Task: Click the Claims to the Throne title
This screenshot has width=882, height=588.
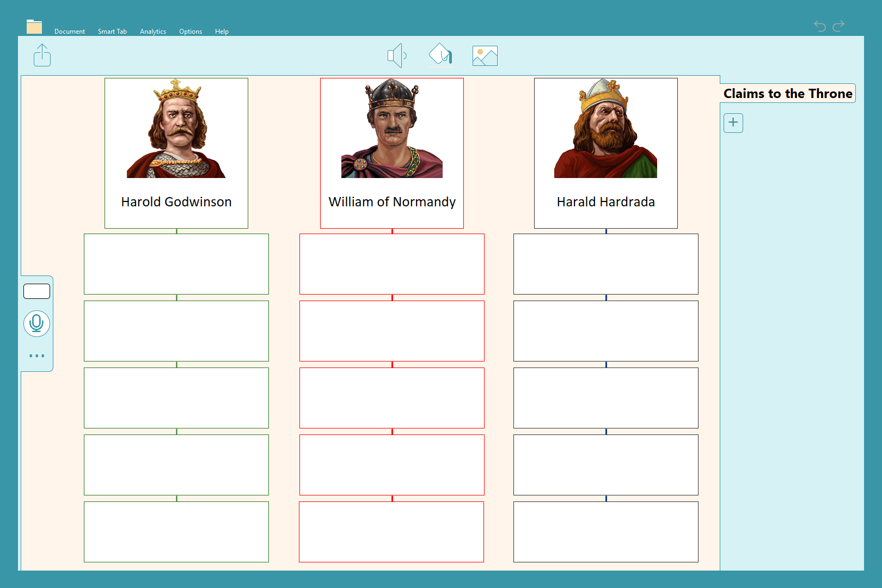Action: (787, 94)
